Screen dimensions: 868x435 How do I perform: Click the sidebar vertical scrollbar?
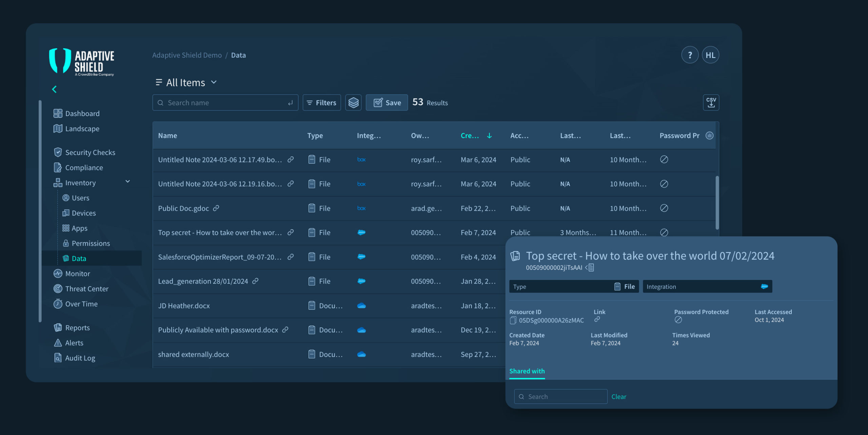coord(40,211)
